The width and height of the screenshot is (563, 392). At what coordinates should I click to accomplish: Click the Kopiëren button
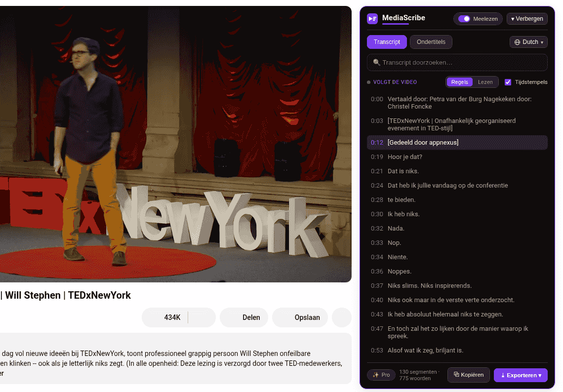(469, 375)
